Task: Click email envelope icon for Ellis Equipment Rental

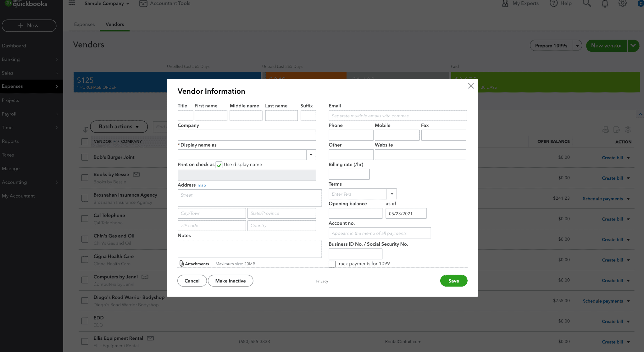Action: click(150, 338)
